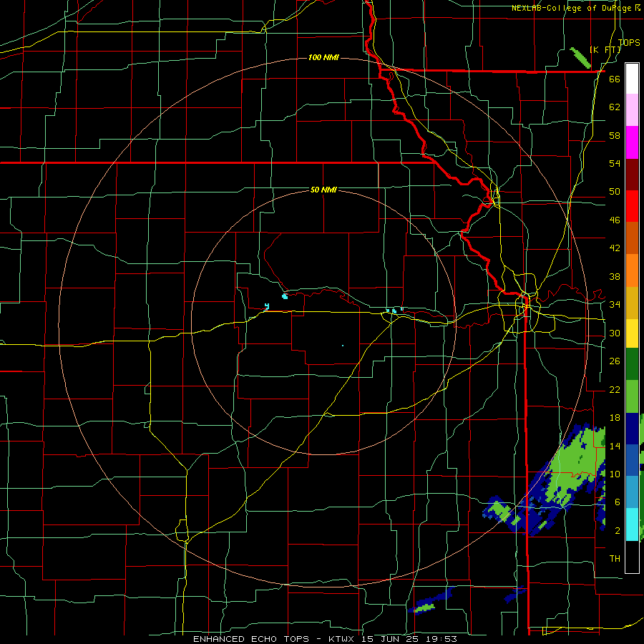Viewport: 644px width, 644px height.
Task: Click the '100 NMI' range ring label
Action: pyautogui.click(x=323, y=57)
